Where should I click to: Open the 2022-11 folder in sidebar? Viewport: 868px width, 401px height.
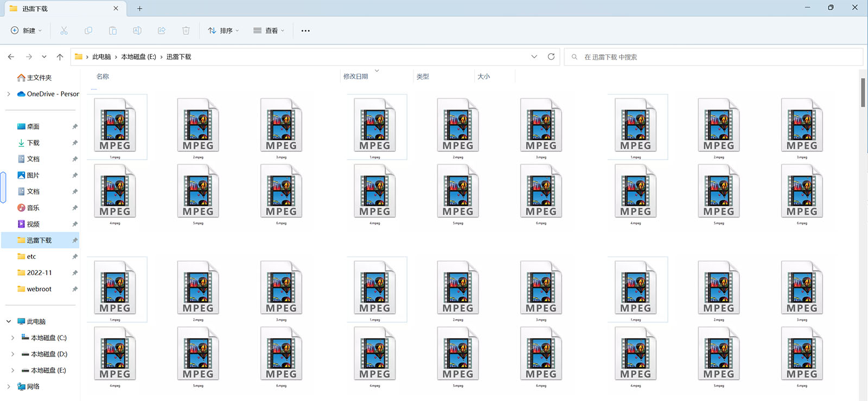point(39,273)
